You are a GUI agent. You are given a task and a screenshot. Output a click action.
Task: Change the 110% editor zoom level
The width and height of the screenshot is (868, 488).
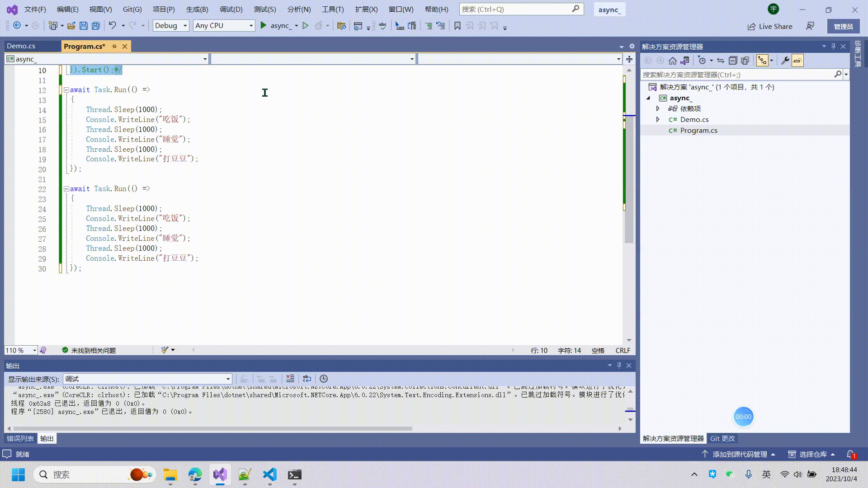point(20,350)
